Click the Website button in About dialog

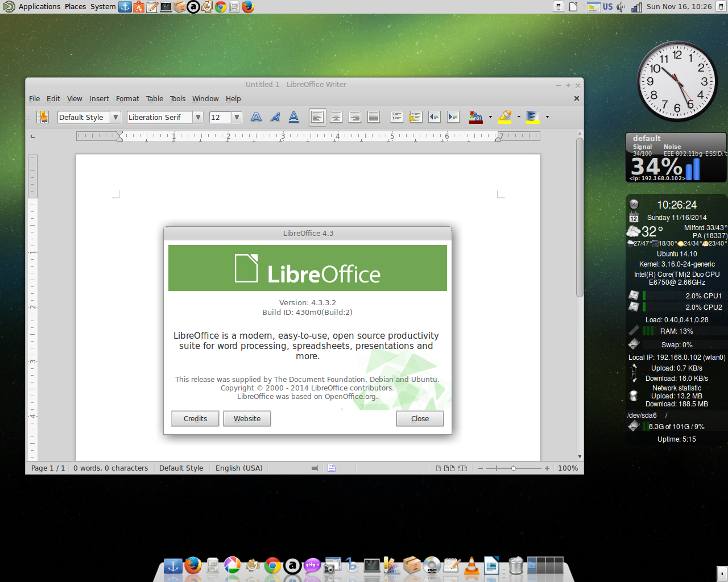(247, 419)
